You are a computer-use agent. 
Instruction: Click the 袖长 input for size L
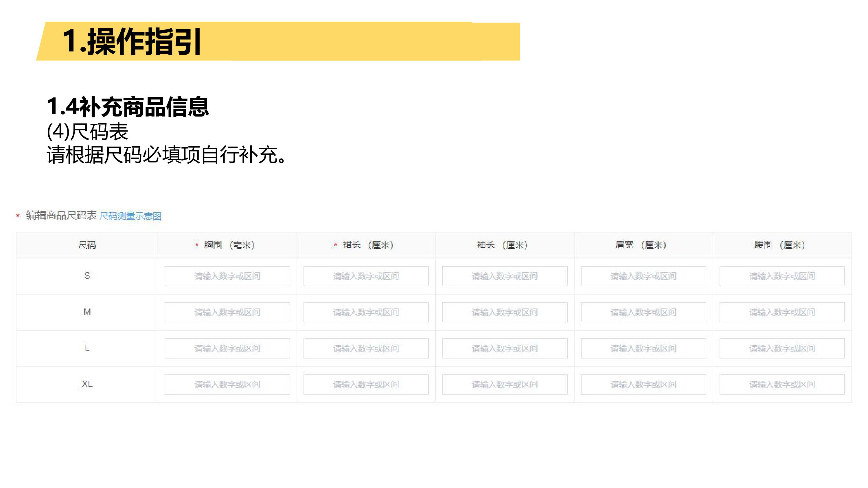[505, 348]
